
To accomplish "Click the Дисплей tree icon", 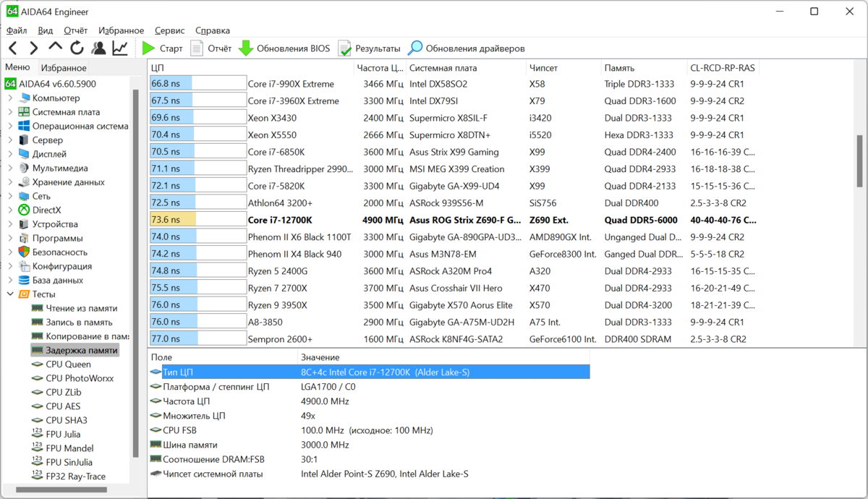I will click(25, 154).
